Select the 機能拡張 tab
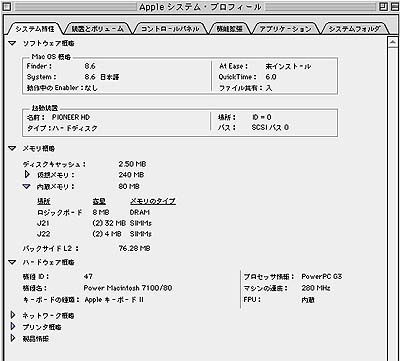The height and width of the screenshot is (361, 400). pyautogui.click(x=229, y=29)
